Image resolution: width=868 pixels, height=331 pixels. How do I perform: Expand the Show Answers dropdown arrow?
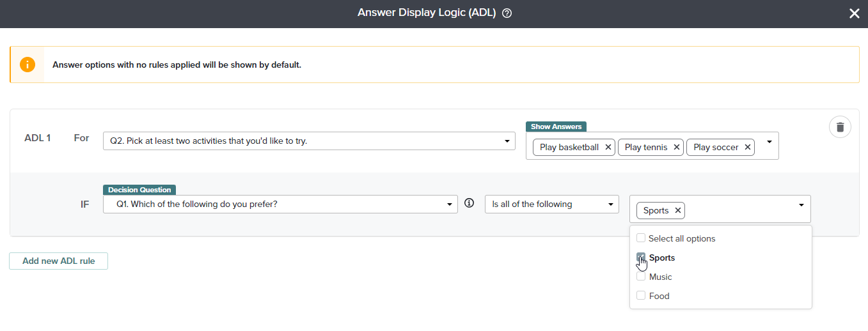coord(769,141)
